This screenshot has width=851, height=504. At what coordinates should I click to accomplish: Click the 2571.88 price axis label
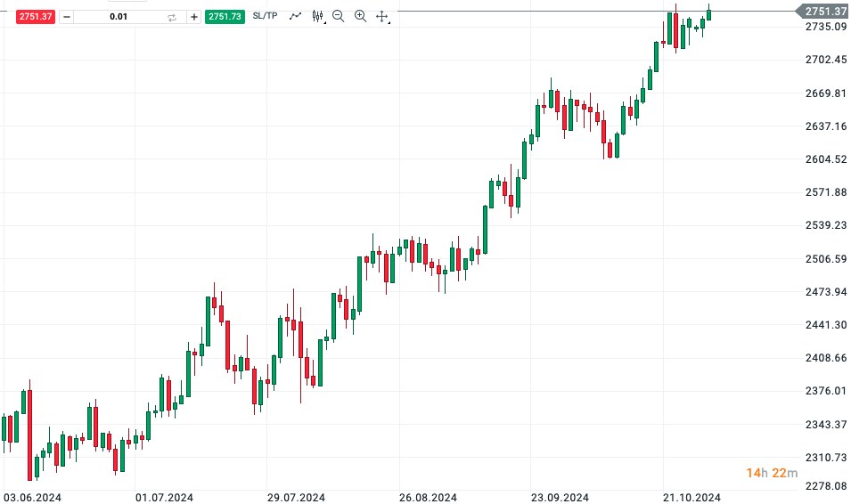tap(826, 192)
